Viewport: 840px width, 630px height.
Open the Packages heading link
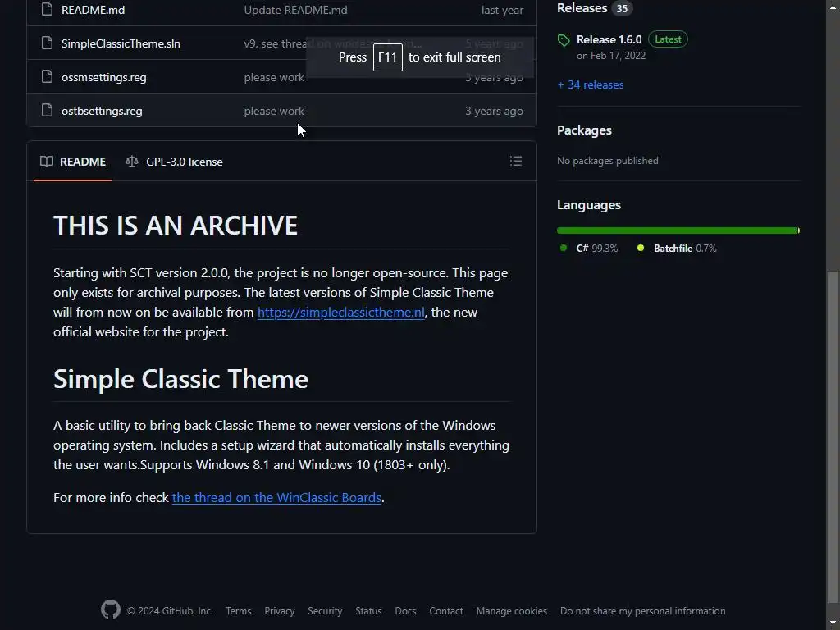click(584, 130)
